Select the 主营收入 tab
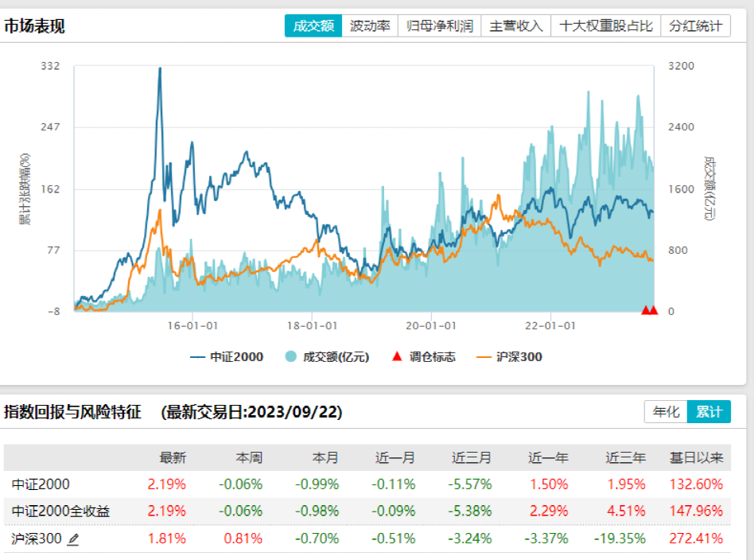Image resolution: width=754 pixels, height=560 pixels. point(518,25)
